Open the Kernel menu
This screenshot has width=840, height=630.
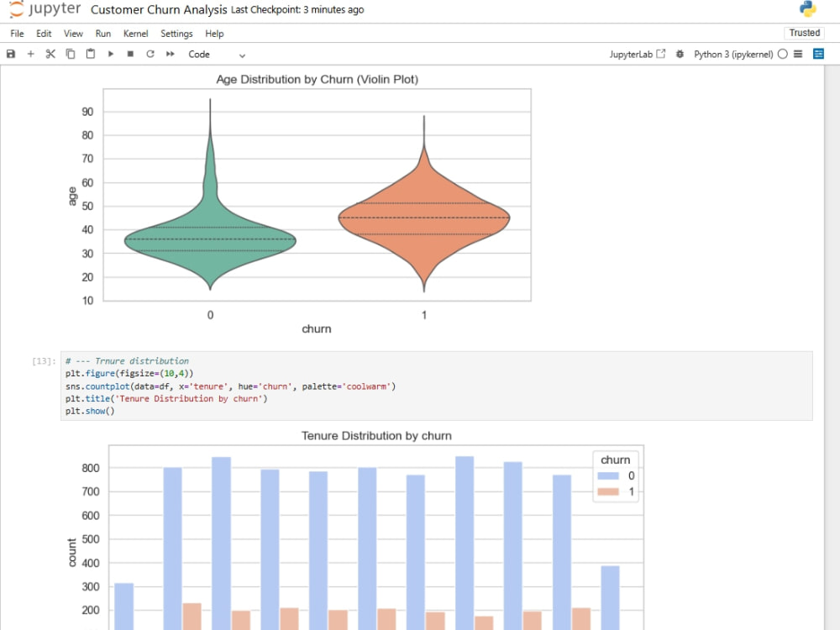(135, 34)
